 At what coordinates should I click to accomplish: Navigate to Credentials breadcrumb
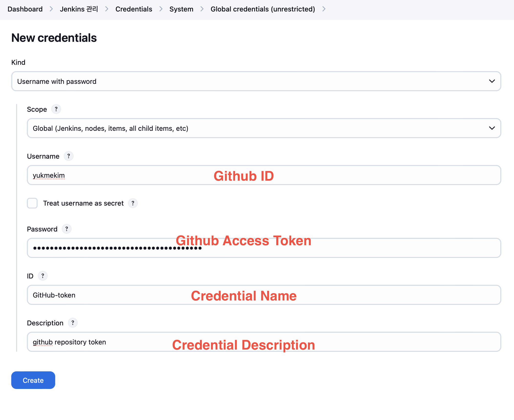(x=134, y=9)
